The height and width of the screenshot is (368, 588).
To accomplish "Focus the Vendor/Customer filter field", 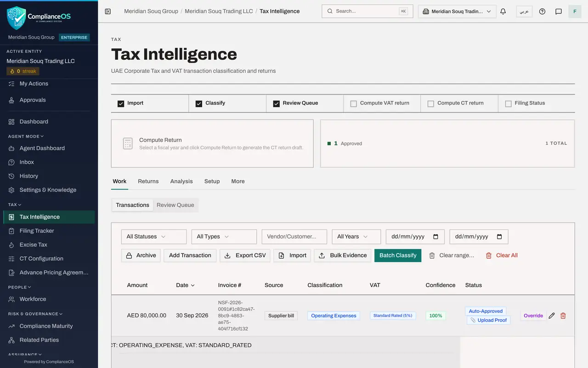I will click(x=294, y=236).
